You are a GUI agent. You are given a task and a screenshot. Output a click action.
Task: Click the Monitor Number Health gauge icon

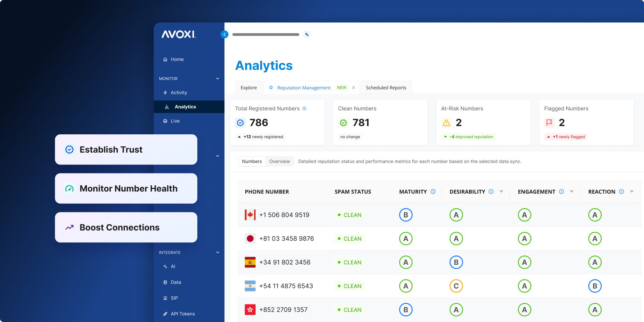tap(70, 189)
